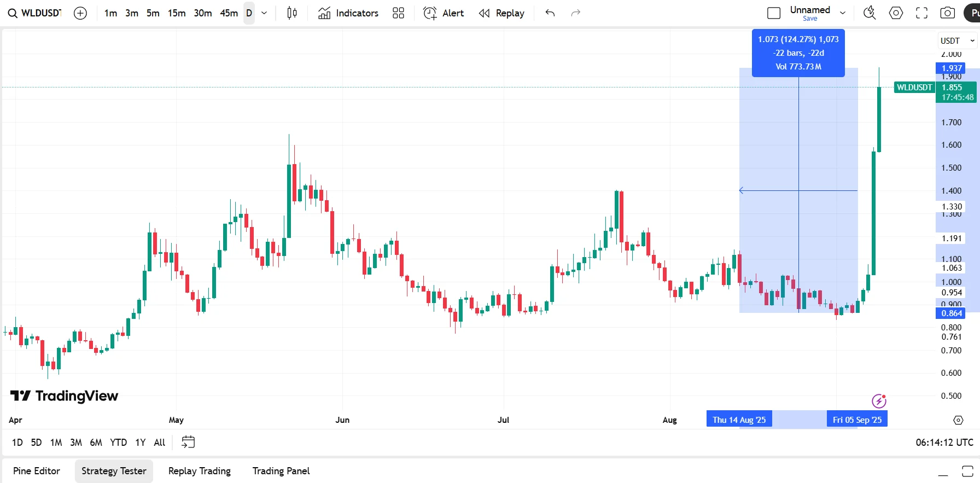Open the candle chart style selector icon

click(x=291, y=13)
